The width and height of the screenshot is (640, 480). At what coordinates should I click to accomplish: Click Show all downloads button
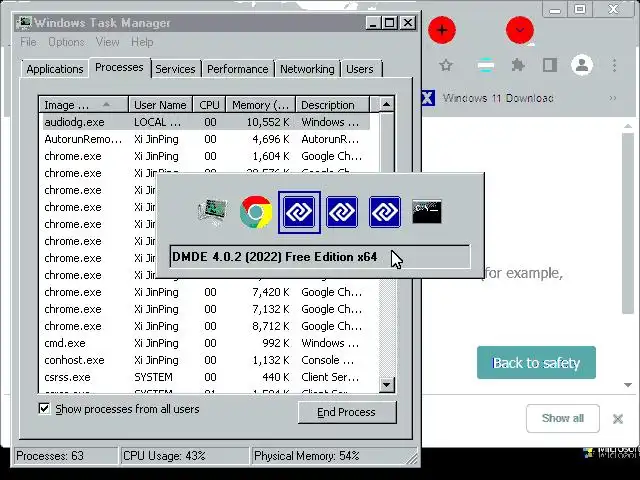point(563,418)
